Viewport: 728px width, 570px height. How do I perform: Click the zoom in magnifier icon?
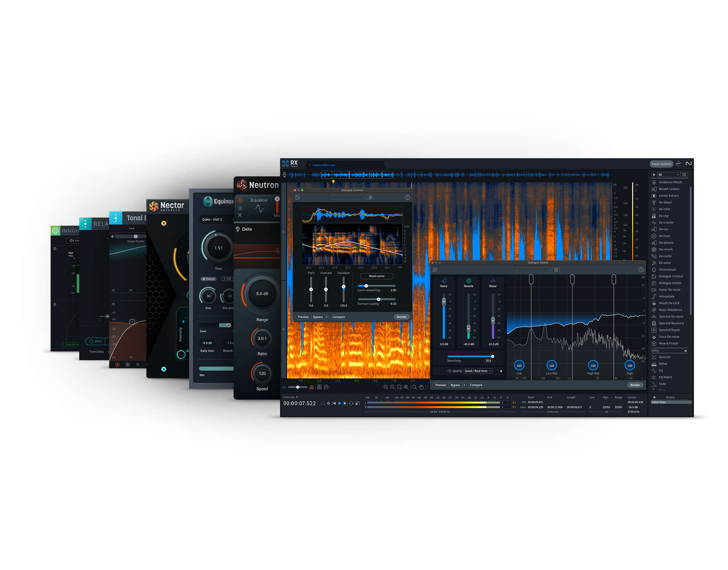[x=386, y=387]
